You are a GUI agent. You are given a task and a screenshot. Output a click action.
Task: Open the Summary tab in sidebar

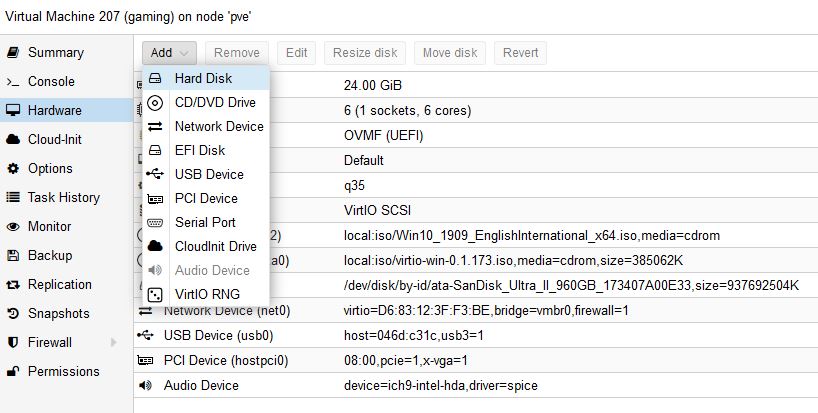(55, 52)
